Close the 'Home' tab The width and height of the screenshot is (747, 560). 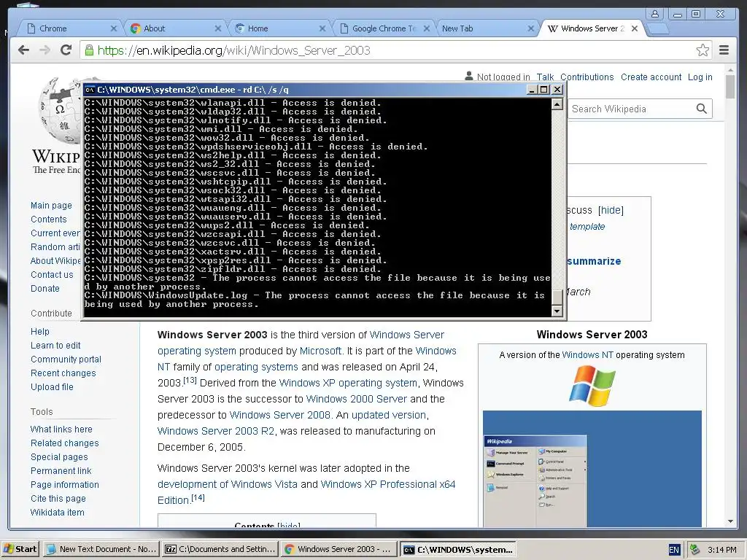(322, 28)
